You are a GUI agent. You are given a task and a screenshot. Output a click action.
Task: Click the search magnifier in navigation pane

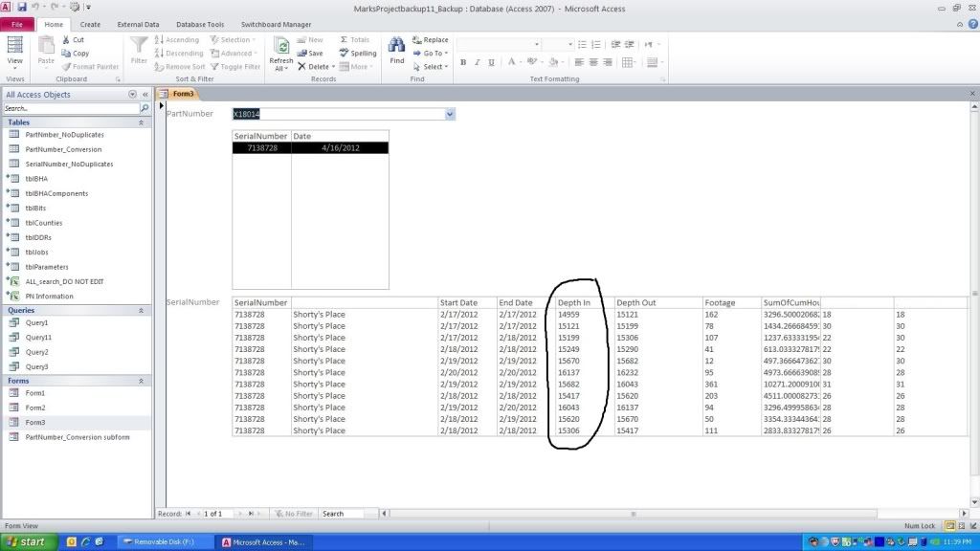pos(145,109)
